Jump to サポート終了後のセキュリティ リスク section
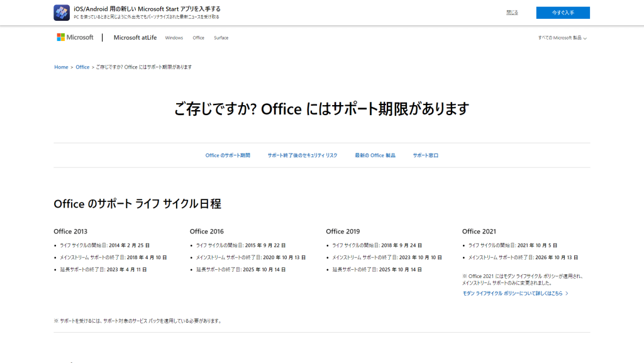The image size is (644, 363). [303, 155]
